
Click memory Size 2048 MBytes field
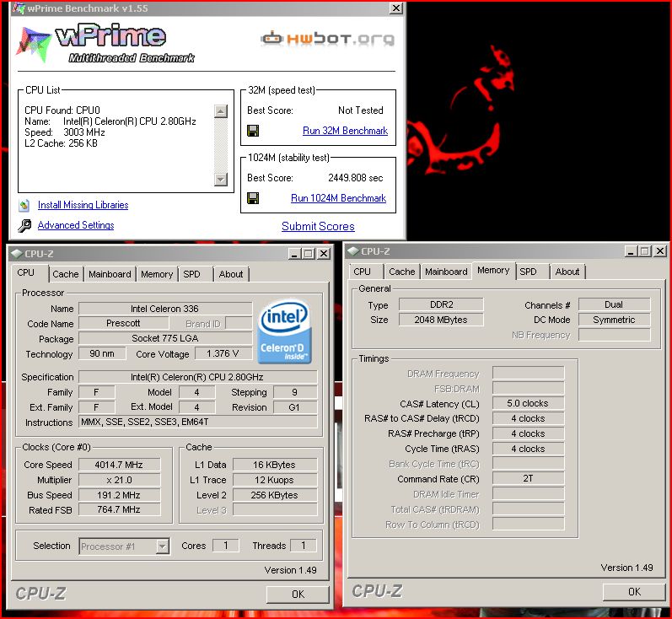point(441,320)
